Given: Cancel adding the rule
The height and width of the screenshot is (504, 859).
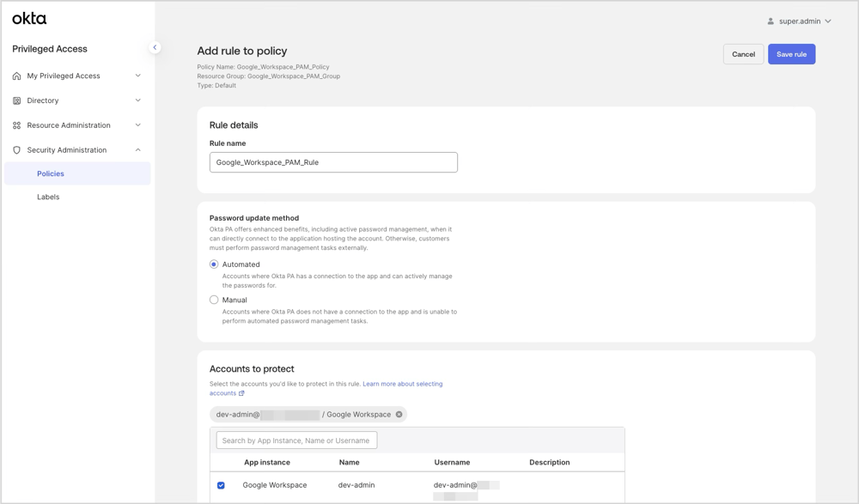Looking at the screenshot, I should tap(743, 54).
